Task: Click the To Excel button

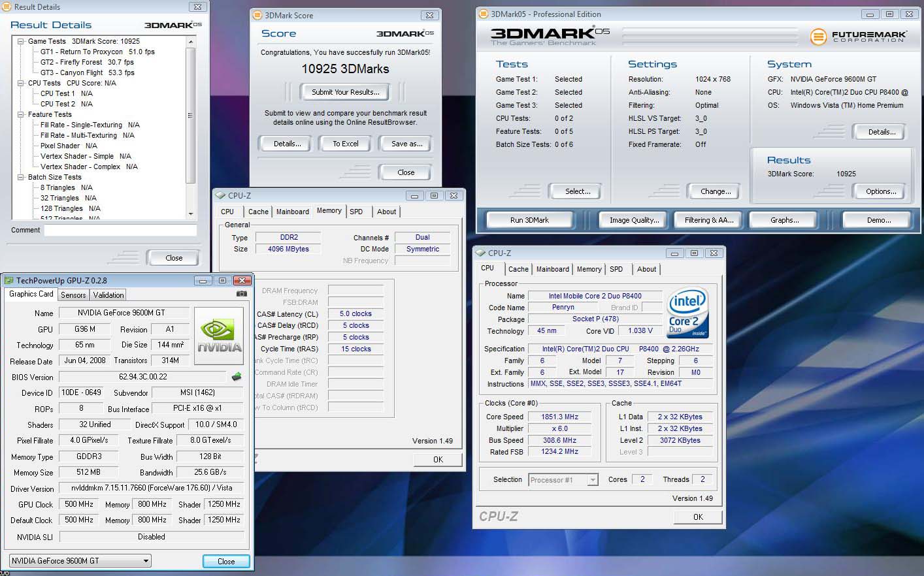Action: coord(346,144)
